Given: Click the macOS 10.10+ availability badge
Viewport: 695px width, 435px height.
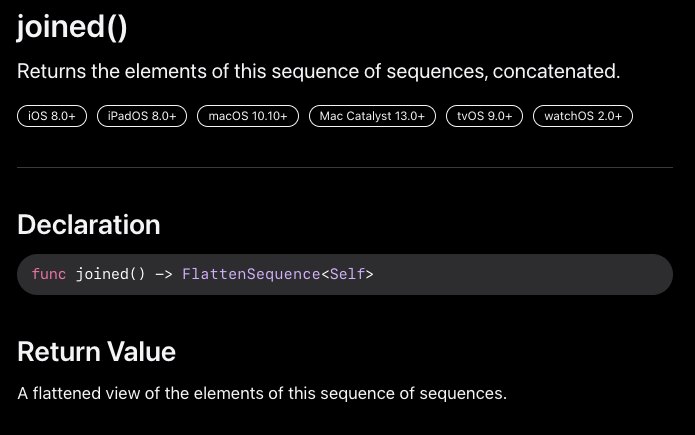Looking at the screenshot, I should pos(248,117).
